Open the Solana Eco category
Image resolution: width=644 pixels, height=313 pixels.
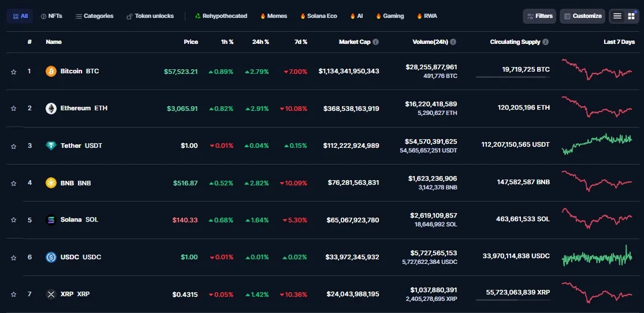tap(319, 16)
